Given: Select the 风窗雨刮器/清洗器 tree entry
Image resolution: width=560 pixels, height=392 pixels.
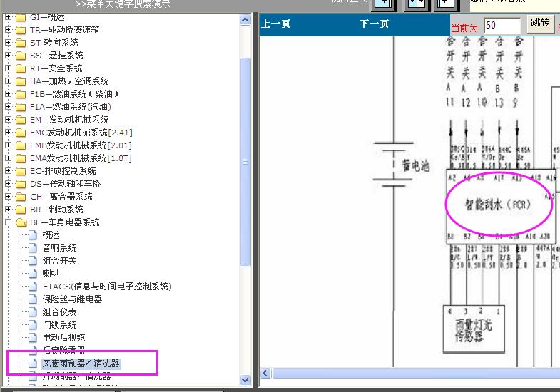Looking at the screenshot, I should pyautogui.click(x=81, y=363).
